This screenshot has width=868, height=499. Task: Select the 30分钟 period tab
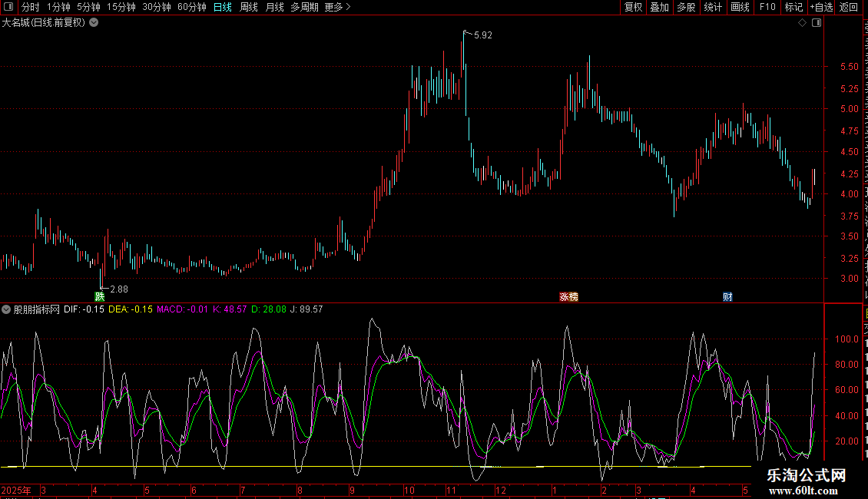point(157,7)
